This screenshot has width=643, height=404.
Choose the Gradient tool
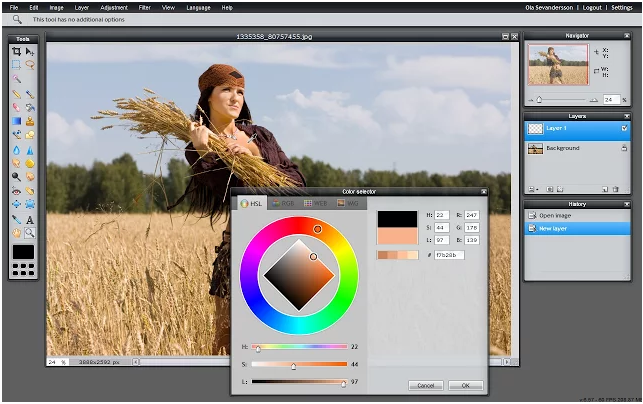tap(16, 121)
